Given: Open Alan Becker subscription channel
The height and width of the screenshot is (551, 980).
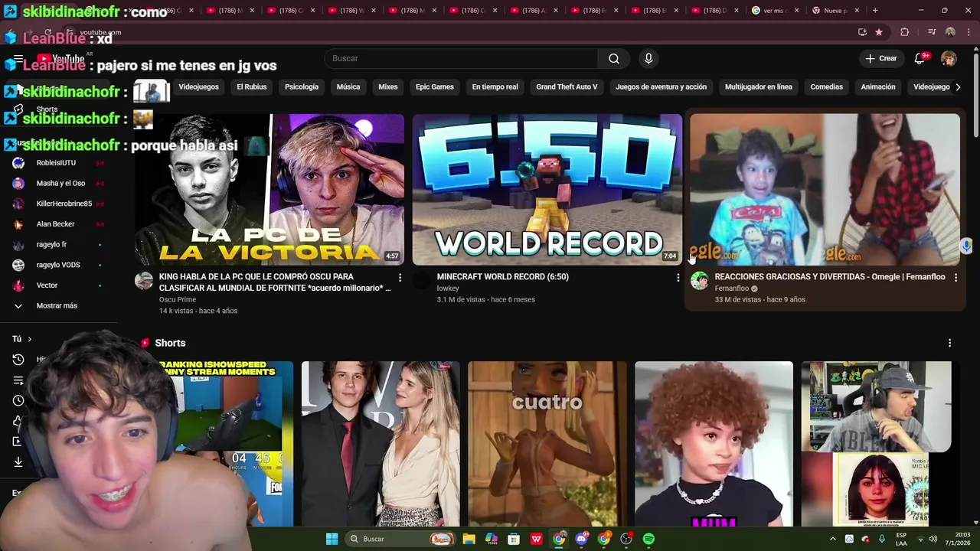Looking at the screenshot, I should pos(57,224).
